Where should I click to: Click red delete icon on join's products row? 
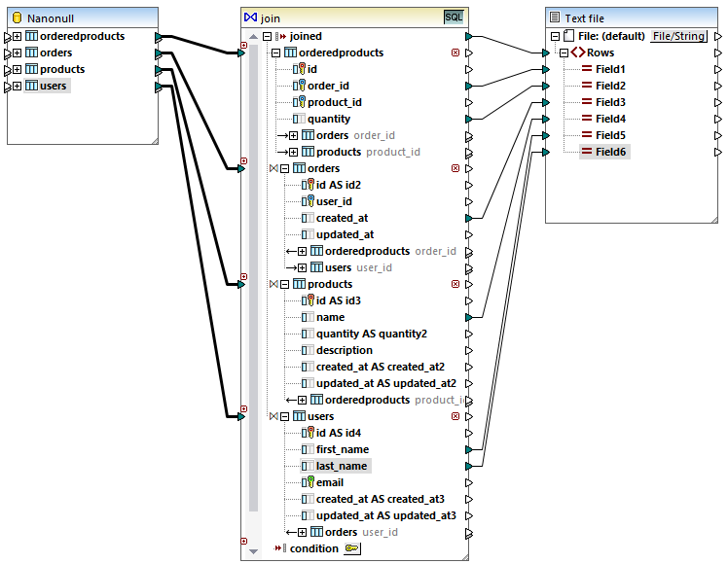[x=455, y=284]
